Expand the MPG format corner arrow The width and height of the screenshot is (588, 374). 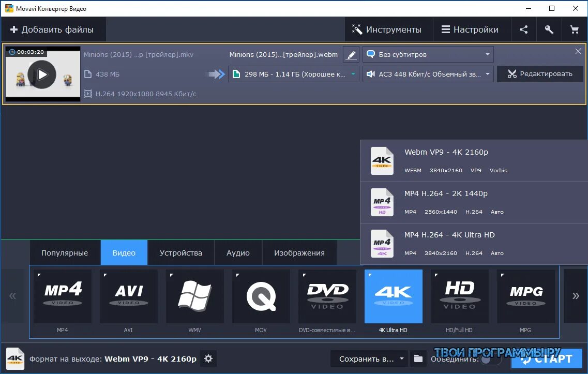[503, 275]
